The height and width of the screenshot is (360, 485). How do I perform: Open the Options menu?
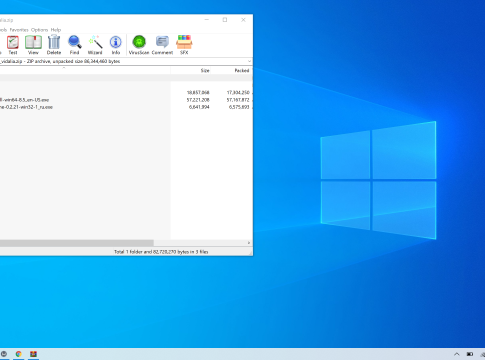pos(40,30)
